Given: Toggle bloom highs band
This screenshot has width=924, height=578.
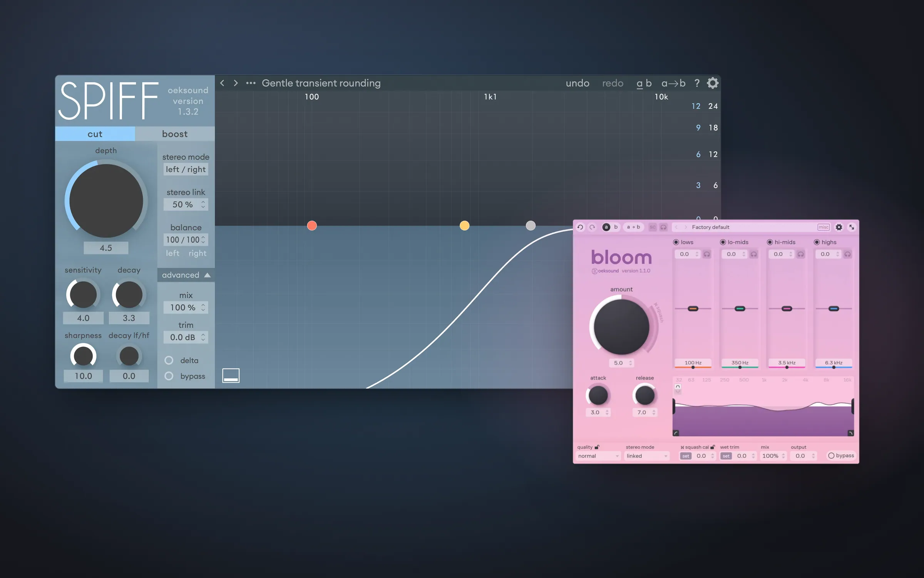Looking at the screenshot, I should [817, 242].
